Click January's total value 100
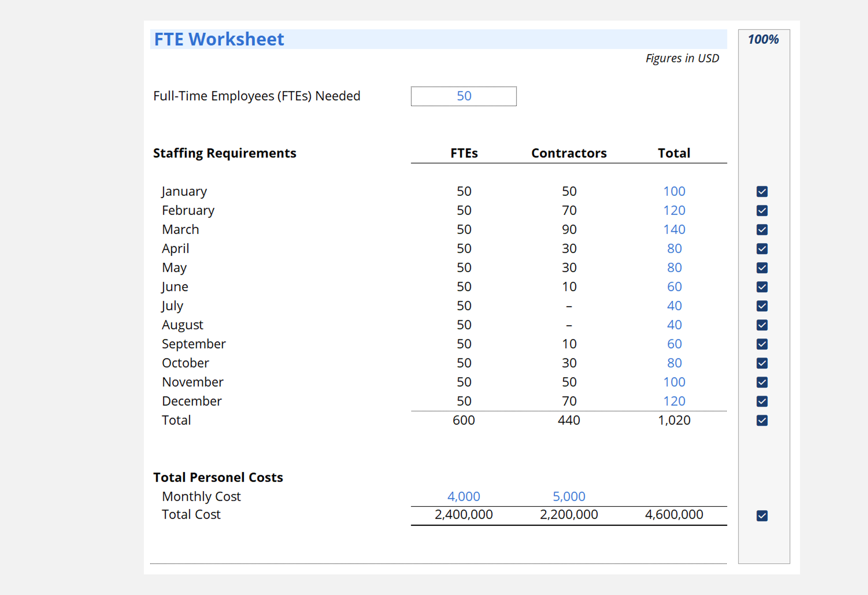The height and width of the screenshot is (595, 868). (x=674, y=191)
